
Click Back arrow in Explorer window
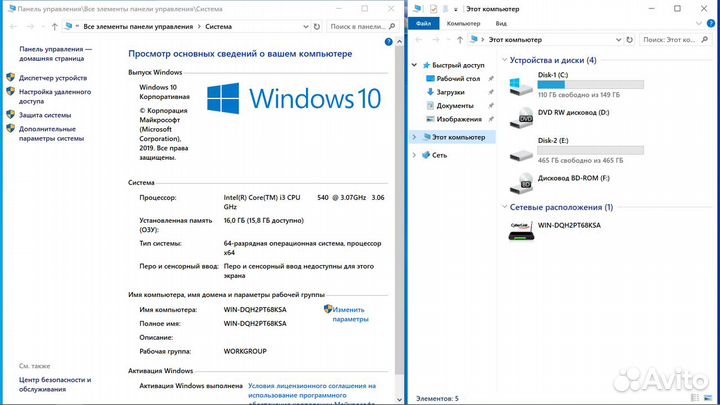tap(419, 40)
